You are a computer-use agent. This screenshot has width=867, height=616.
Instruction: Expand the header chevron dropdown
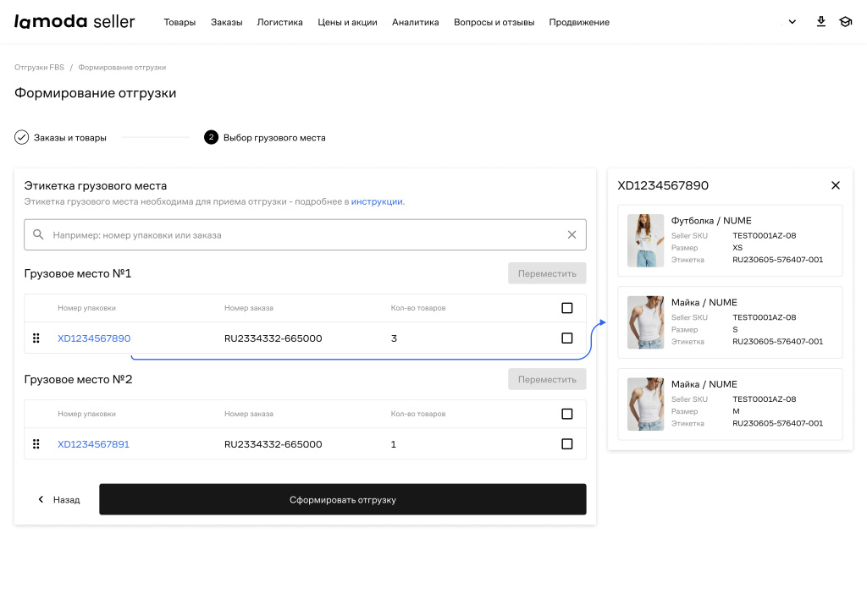point(792,22)
